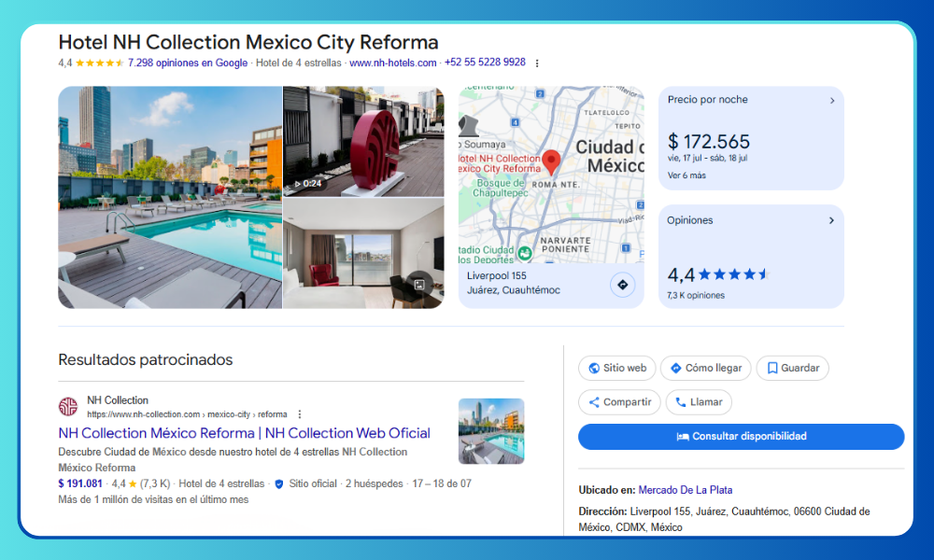Play the 0:24 video thumbnail of the red logo
The width and height of the screenshot is (934, 560).
point(363,141)
